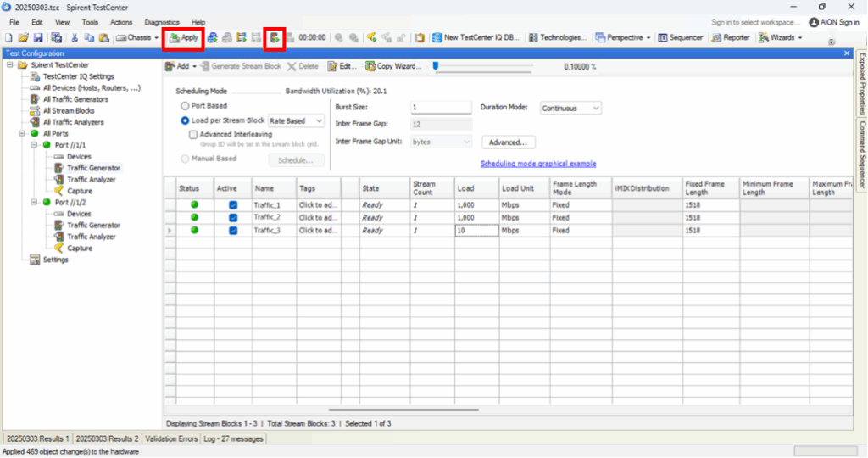Screen dimensions: 868x458
Task: Click the orange clipboard icon before New TestCenter IQ DB
Action: coord(420,37)
